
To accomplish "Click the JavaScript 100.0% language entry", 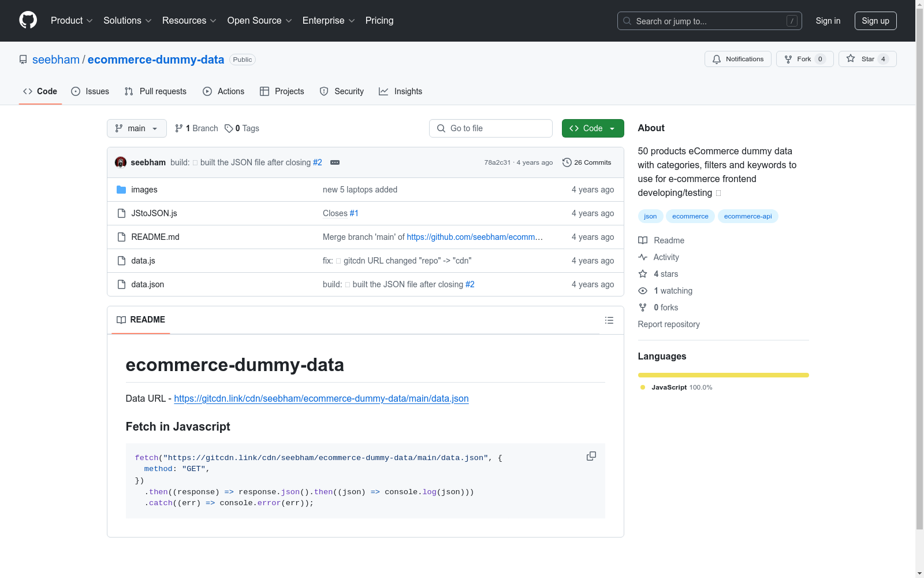I will tap(676, 387).
